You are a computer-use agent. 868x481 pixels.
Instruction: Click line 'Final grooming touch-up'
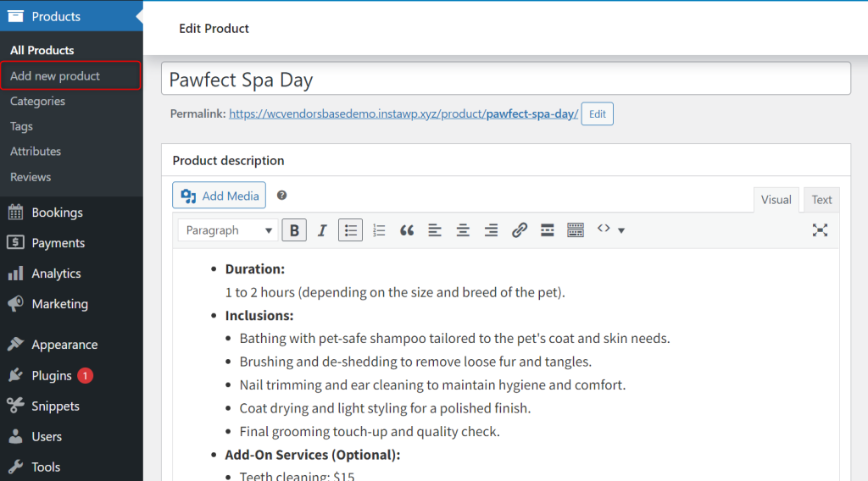click(x=370, y=431)
